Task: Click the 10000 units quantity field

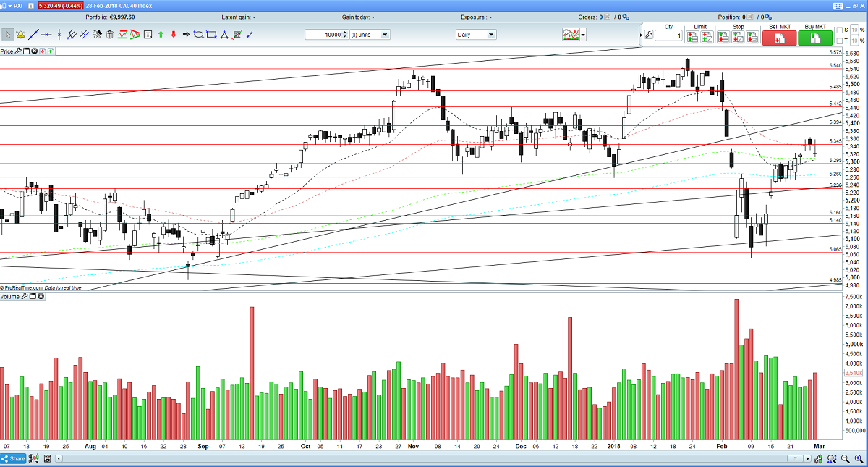Action: pos(325,34)
